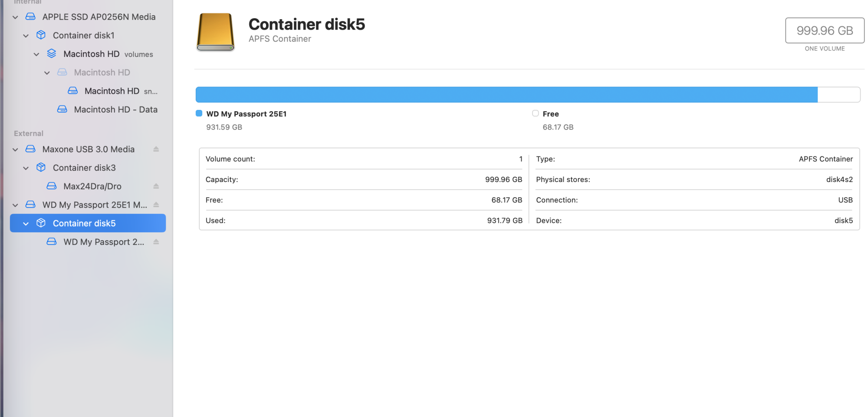Click the Container disk5 cube icon

[x=41, y=223]
